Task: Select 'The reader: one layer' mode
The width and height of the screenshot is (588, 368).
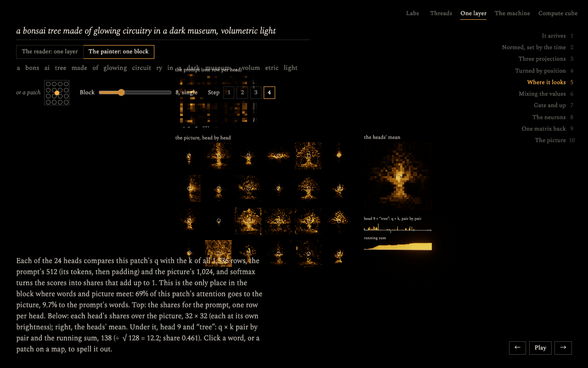Action: [x=50, y=52]
